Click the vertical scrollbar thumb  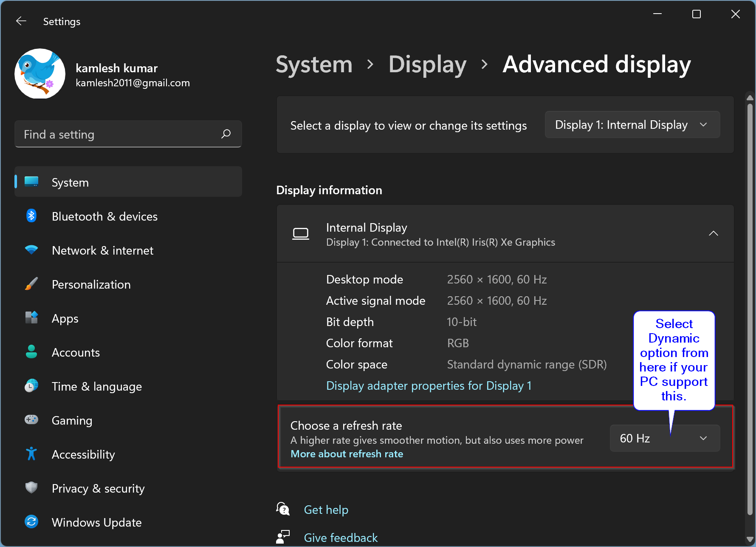point(750,309)
